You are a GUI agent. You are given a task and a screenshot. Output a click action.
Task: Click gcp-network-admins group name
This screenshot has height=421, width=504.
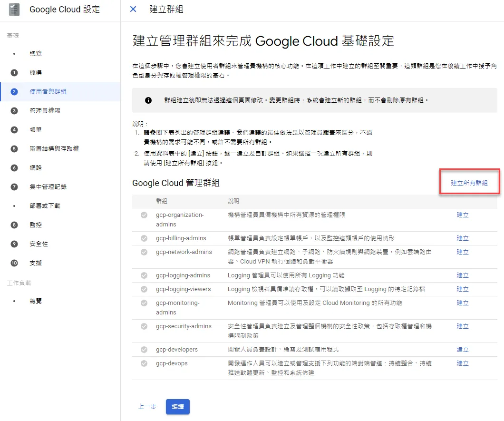point(184,252)
